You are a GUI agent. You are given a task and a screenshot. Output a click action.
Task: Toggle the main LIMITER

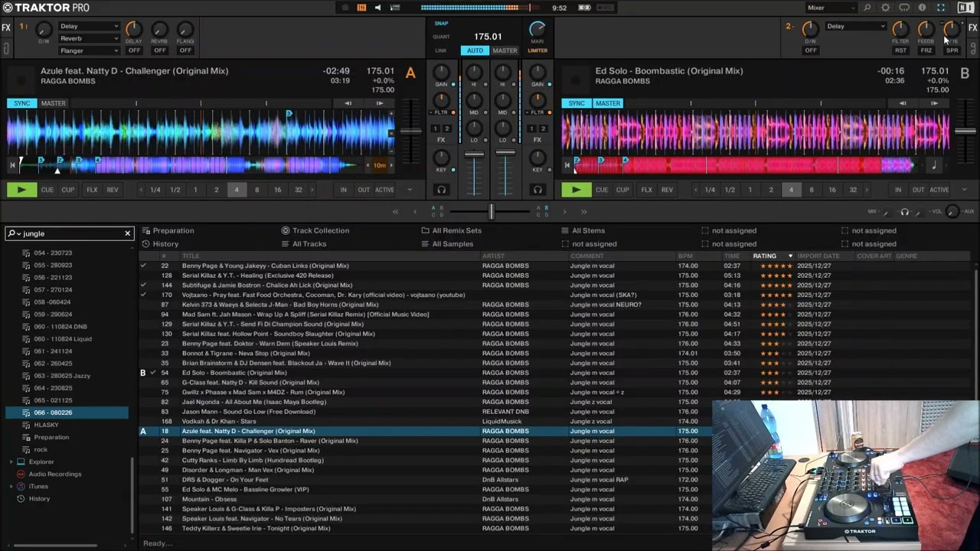tap(537, 51)
